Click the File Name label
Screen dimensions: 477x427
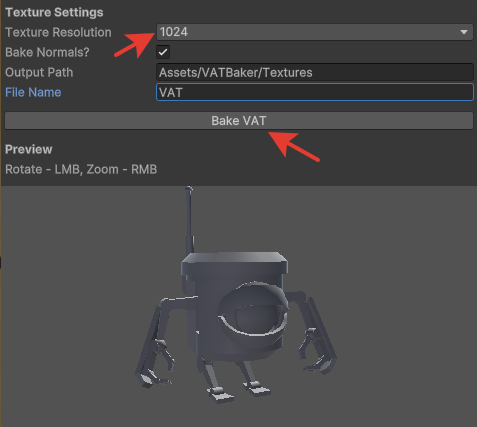tap(33, 92)
